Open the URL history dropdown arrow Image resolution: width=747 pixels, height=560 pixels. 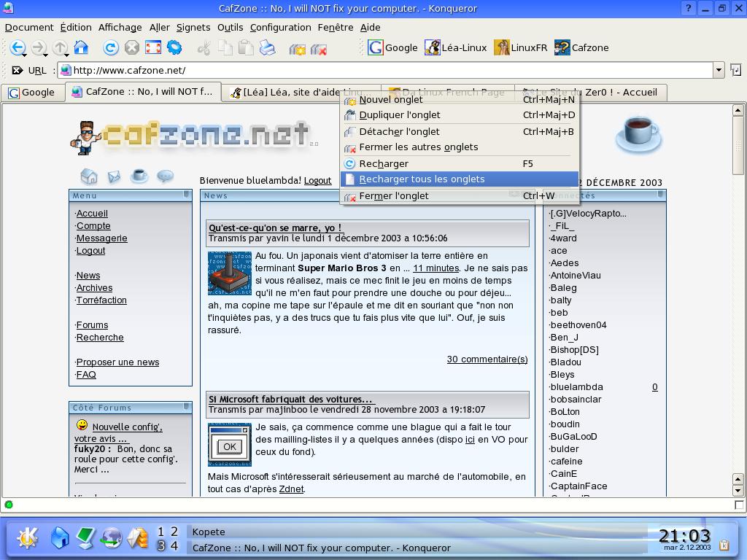(x=719, y=71)
